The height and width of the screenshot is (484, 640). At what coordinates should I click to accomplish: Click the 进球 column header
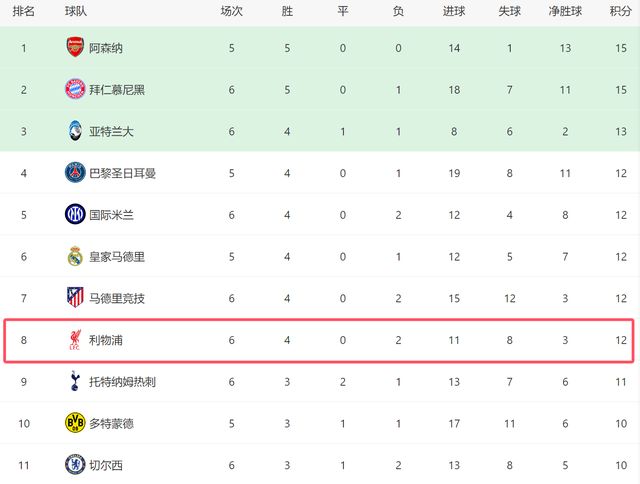453,11
